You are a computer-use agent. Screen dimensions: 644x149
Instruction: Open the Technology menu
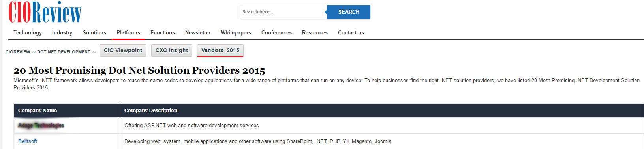[28, 33]
